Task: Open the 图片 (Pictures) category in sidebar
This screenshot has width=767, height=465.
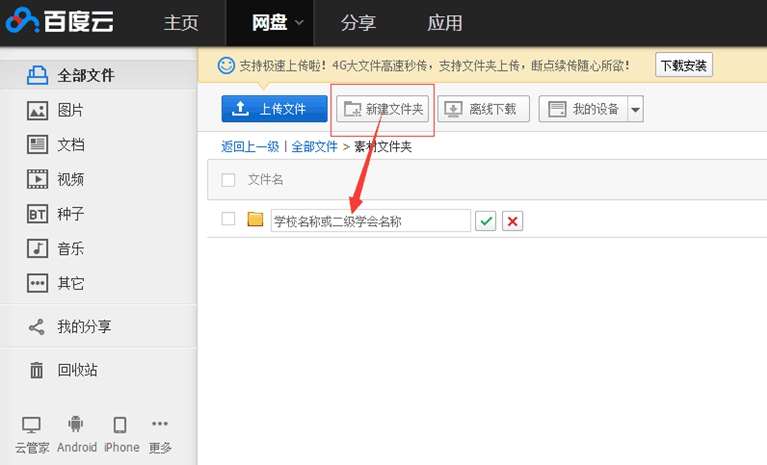Action: pos(70,110)
